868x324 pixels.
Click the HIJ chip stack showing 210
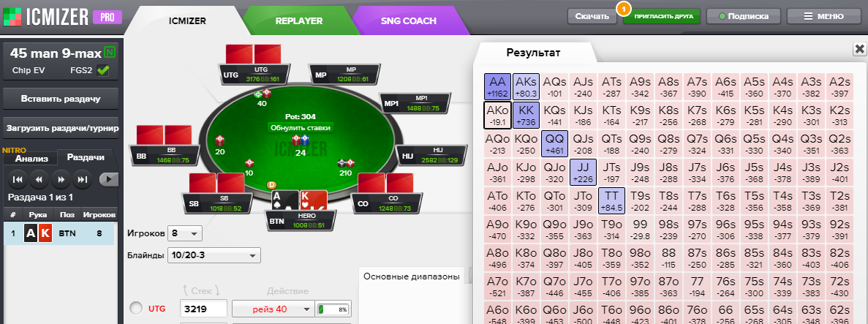coord(345,163)
